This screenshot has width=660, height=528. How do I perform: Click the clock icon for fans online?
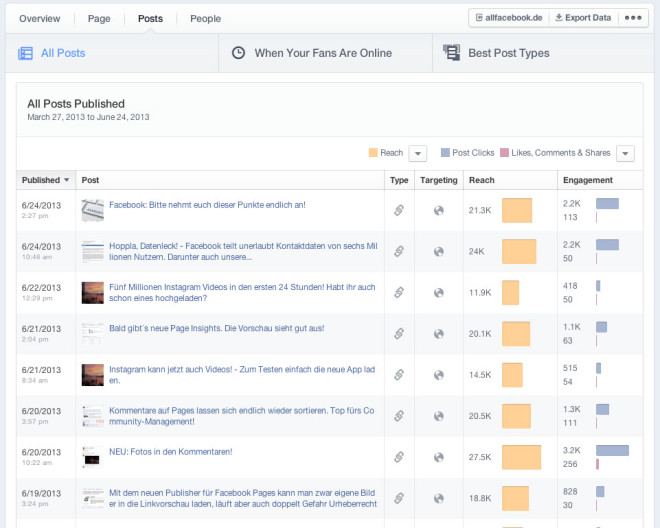coord(238,53)
